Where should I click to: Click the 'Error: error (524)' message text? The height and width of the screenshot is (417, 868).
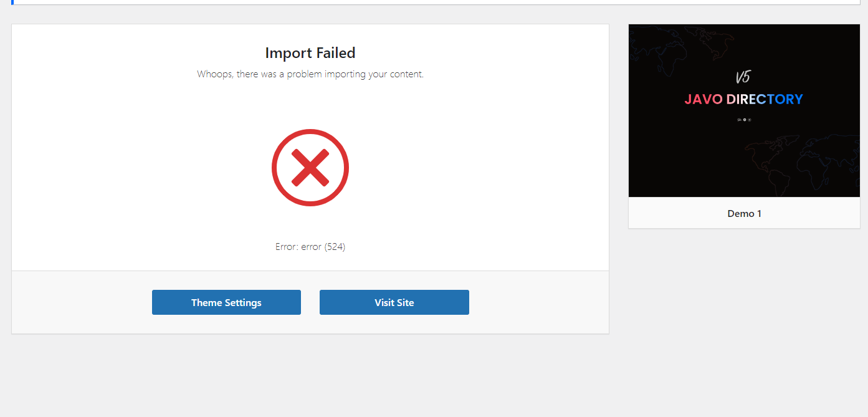pos(310,246)
